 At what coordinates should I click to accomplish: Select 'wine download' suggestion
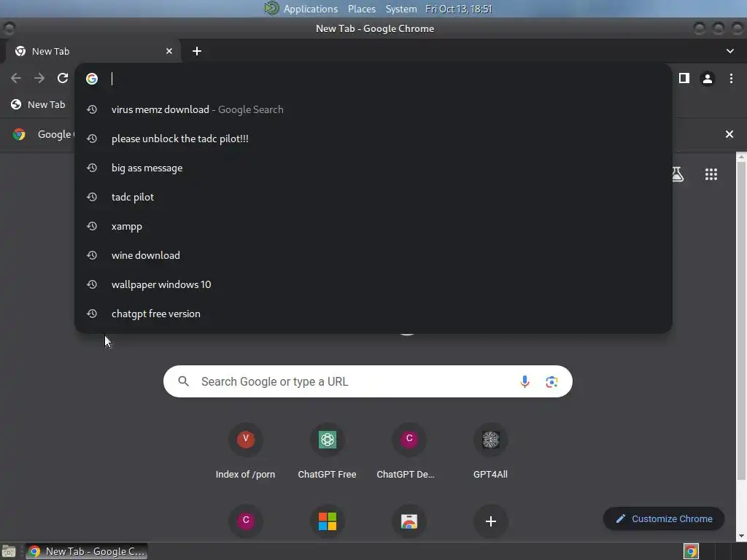pyautogui.click(x=373, y=255)
